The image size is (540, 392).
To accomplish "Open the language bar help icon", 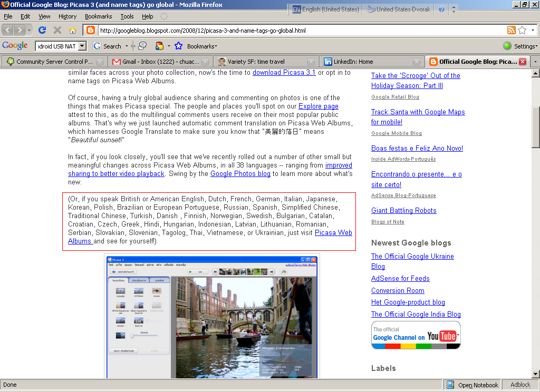I will (441, 9).
